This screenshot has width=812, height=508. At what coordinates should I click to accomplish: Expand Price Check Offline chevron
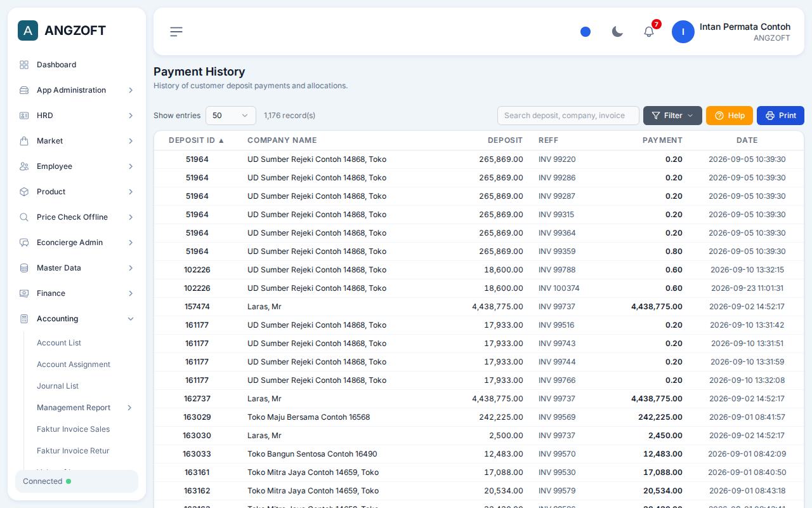(x=131, y=217)
